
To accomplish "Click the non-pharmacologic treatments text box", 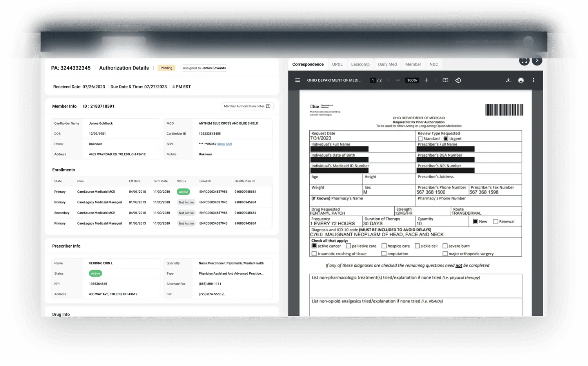I will click(x=416, y=286).
